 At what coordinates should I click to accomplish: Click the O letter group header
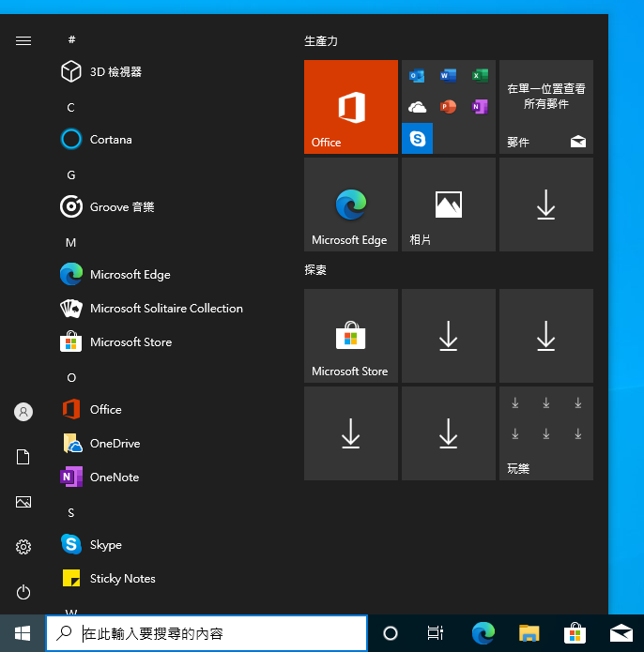71,377
